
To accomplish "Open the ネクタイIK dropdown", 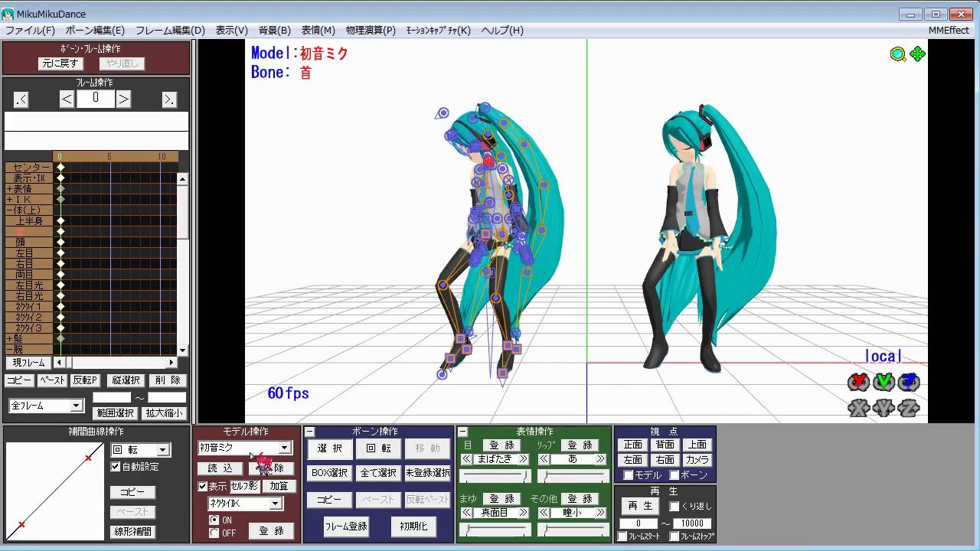I will [275, 504].
